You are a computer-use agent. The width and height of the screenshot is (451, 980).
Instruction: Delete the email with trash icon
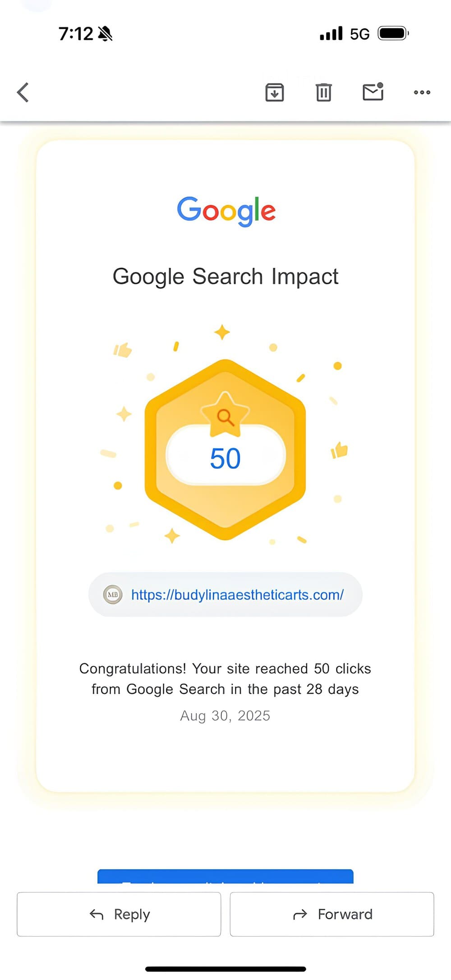[323, 92]
